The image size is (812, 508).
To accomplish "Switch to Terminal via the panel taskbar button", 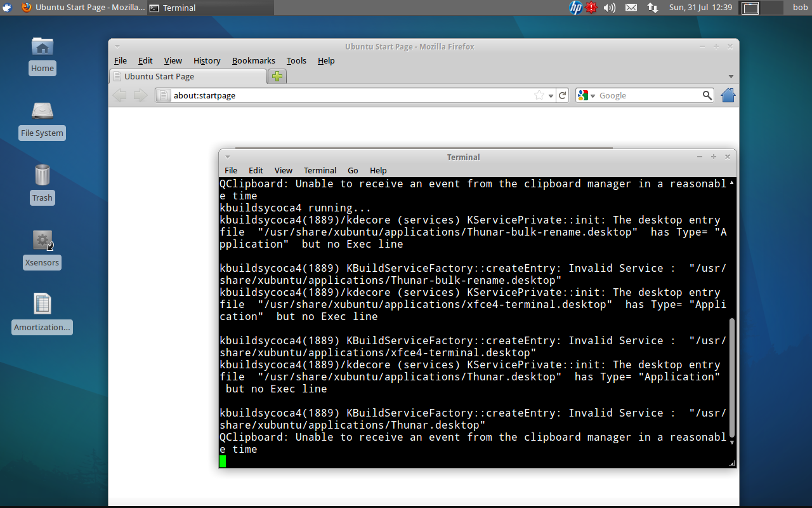I will [211, 8].
